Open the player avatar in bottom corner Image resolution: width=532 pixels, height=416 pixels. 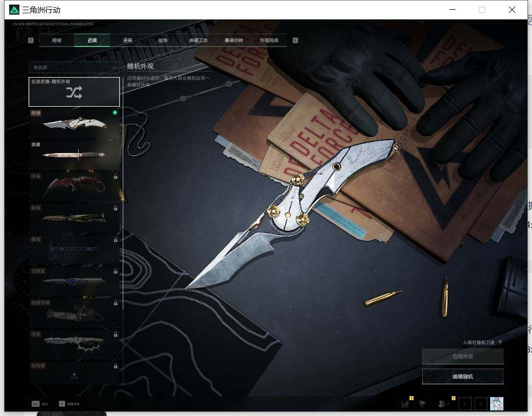point(497,404)
